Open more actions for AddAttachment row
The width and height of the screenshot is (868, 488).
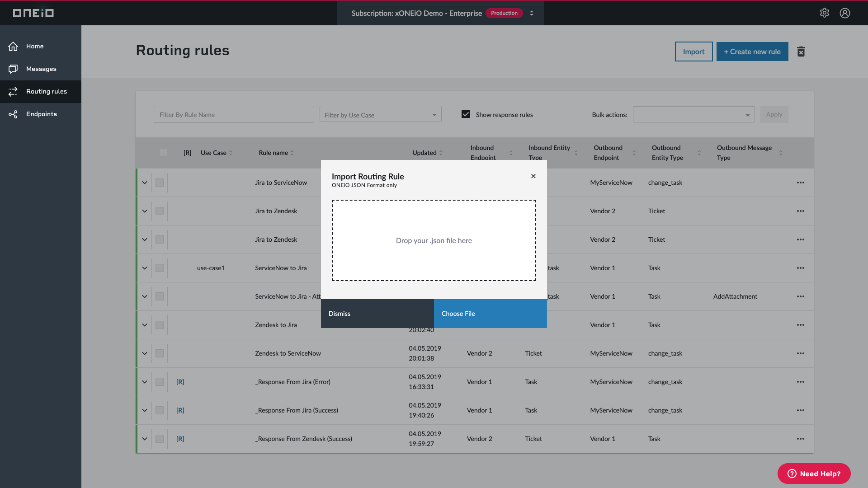(x=801, y=296)
